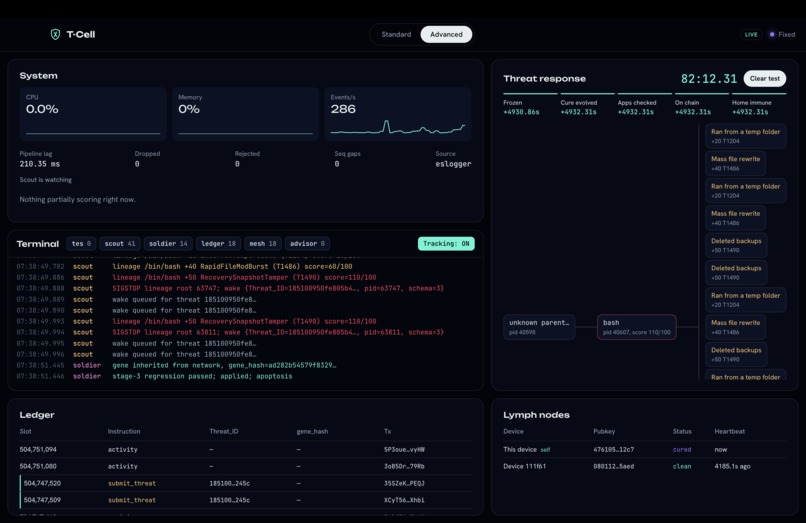The height and width of the screenshot is (523, 806).
Task: Click the self badge next to This device
Action: tap(545, 450)
